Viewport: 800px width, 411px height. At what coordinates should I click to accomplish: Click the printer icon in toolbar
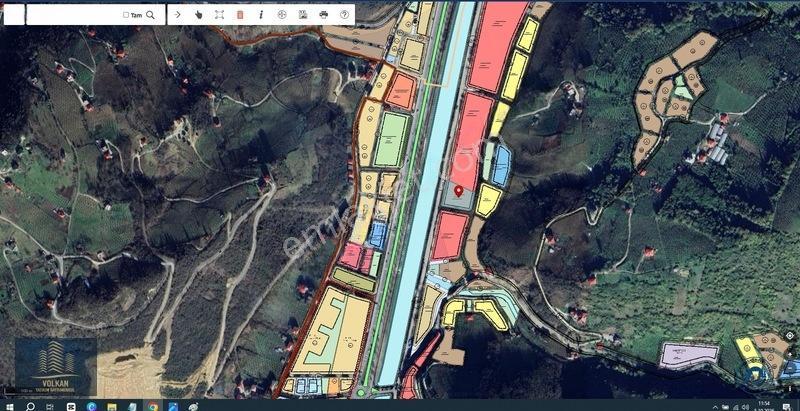[x=323, y=14]
